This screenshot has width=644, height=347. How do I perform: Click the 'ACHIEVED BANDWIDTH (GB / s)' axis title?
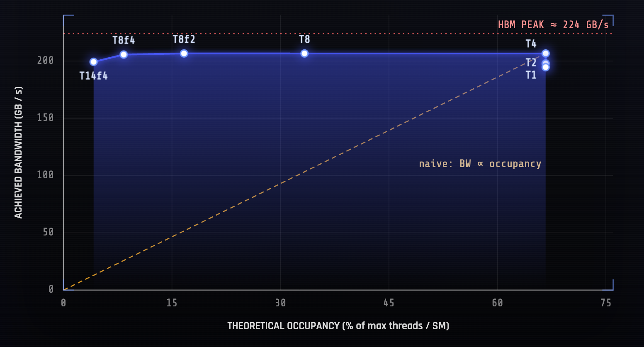pos(18,152)
